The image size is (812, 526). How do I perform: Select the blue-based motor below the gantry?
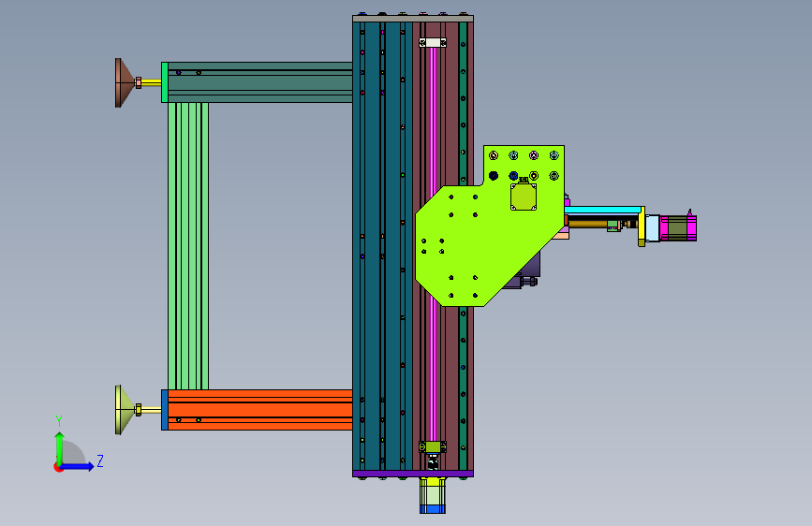(433, 495)
